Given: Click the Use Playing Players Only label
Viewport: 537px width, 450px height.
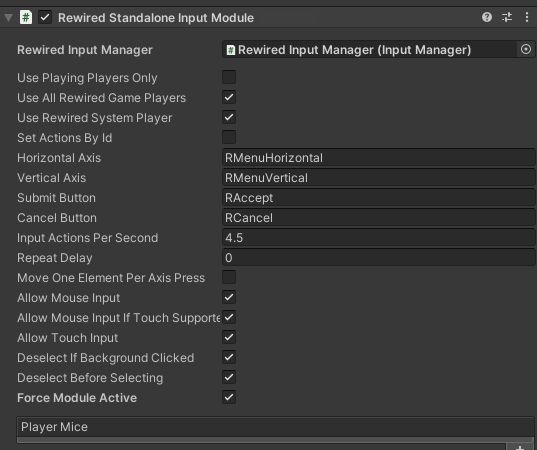Looking at the screenshot, I should 87,78.
